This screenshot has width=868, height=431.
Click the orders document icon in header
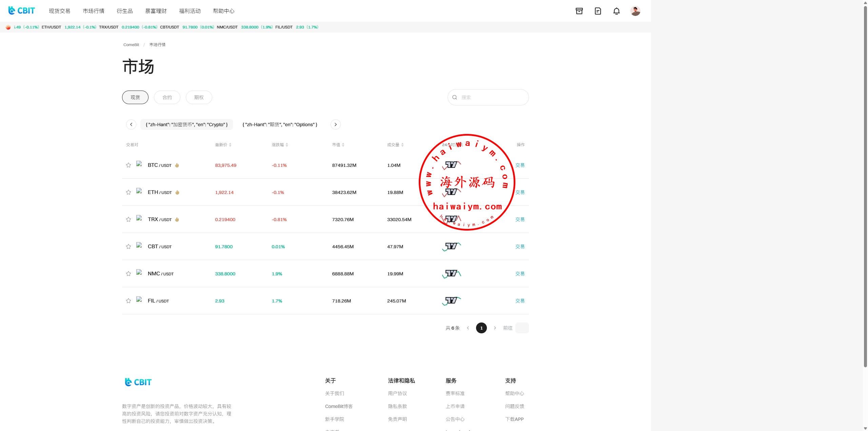[598, 11]
